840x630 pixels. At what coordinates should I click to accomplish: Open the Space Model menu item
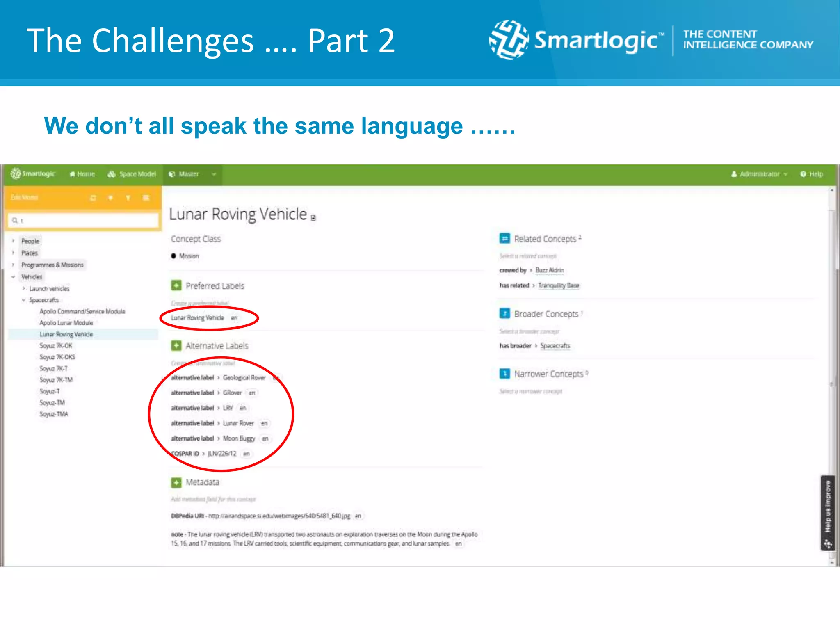132,174
